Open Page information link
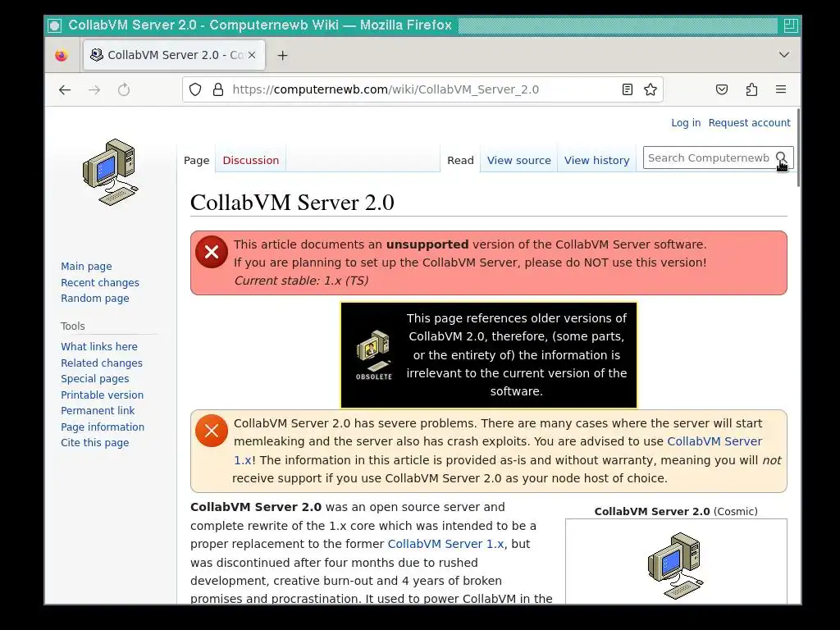Image resolution: width=840 pixels, height=630 pixels. pyautogui.click(x=103, y=427)
